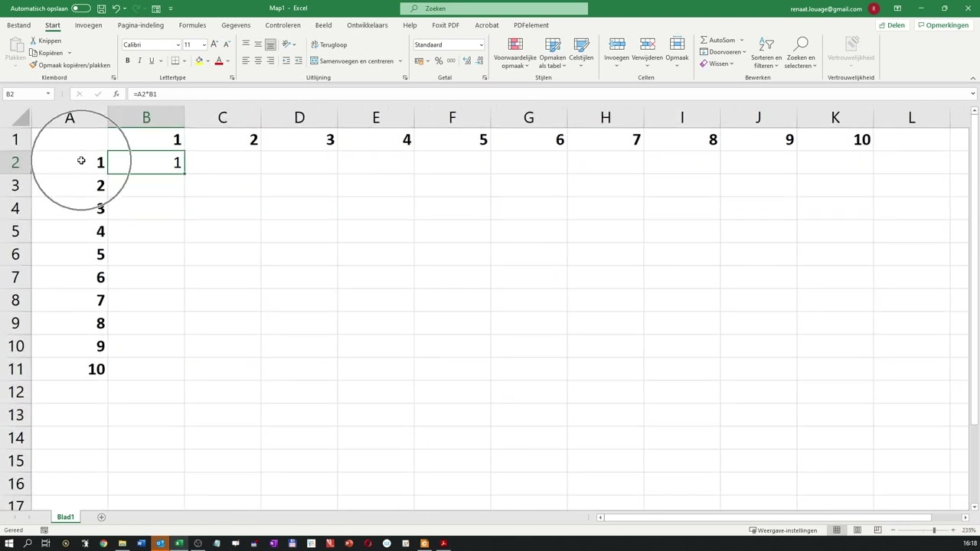Align text to the right
980x551 pixels.
[x=270, y=60]
